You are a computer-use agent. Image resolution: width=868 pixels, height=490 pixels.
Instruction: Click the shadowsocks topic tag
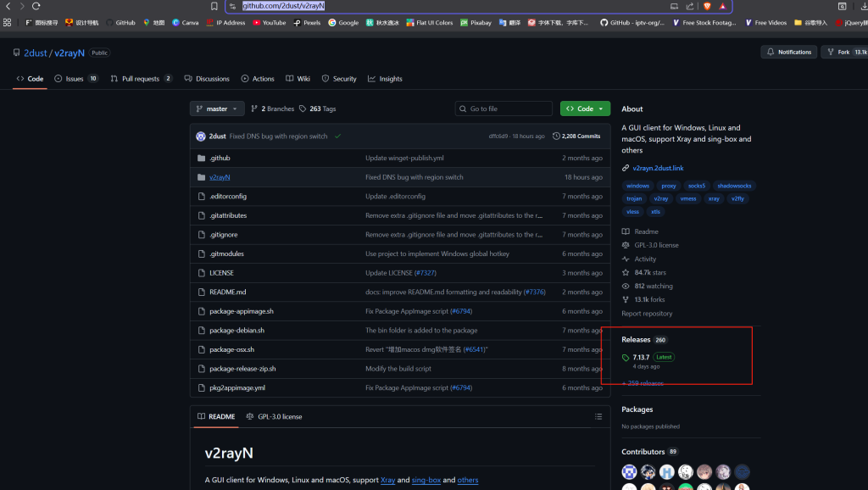(x=733, y=186)
